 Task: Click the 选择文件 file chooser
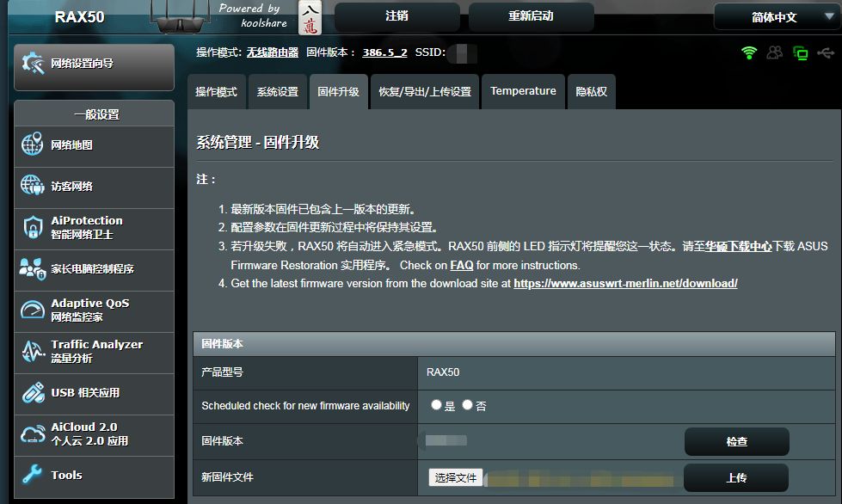(x=457, y=476)
